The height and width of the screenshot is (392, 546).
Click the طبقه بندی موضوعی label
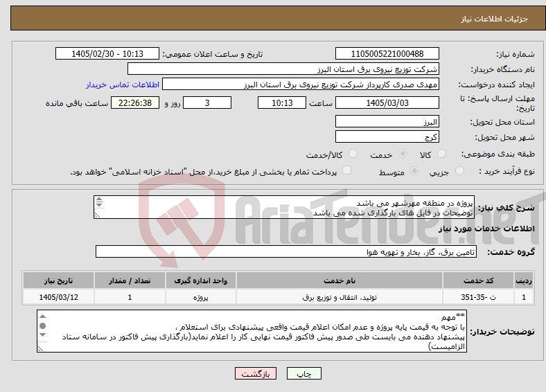498,154
